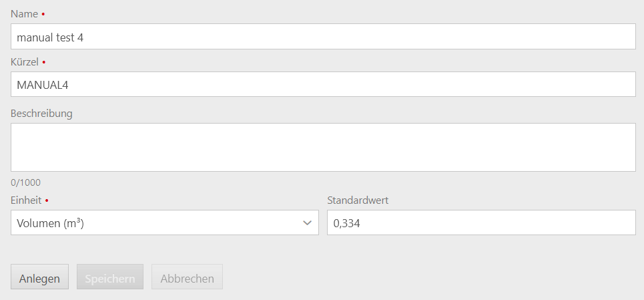
Task: Click the 0/1000 character counter
Action: [25, 182]
